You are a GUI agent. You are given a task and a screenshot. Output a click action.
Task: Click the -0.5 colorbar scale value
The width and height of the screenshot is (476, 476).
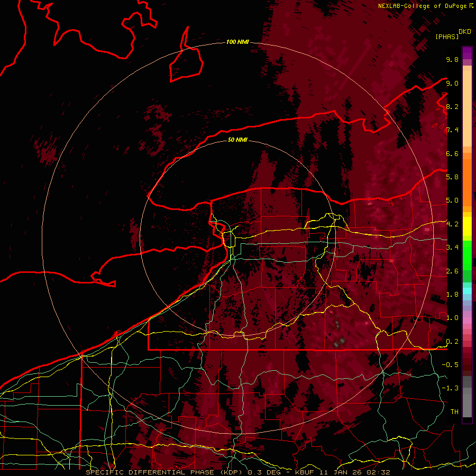coord(450,365)
